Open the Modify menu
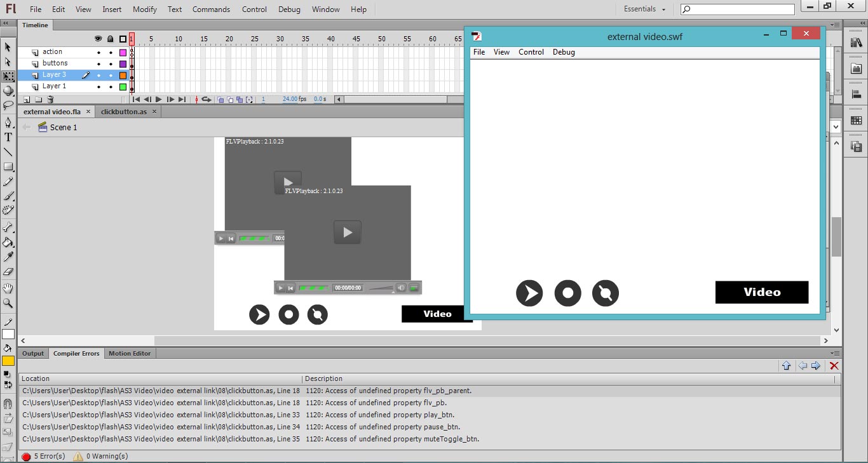 145,10
